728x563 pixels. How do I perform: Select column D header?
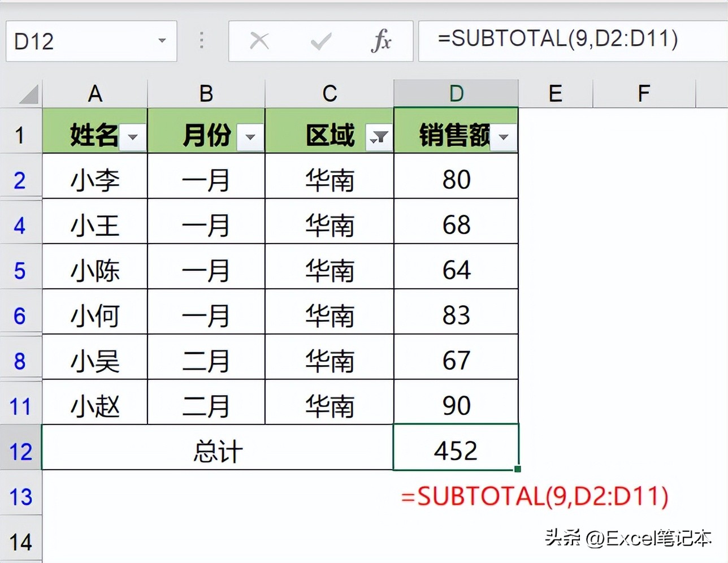click(x=456, y=93)
